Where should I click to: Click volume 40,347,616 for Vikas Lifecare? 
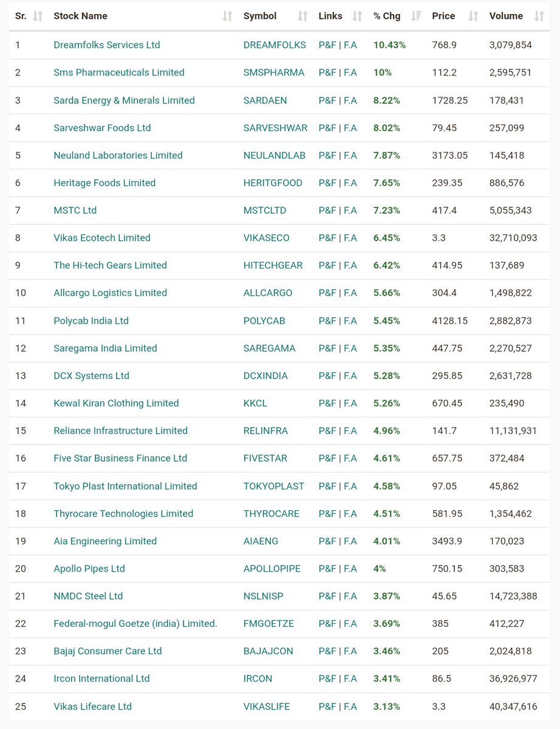(513, 707)
